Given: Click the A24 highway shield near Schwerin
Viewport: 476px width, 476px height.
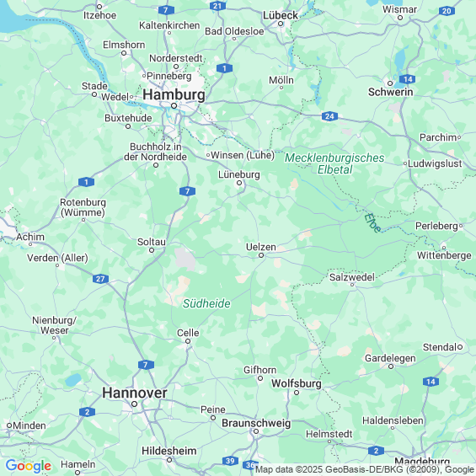Looking at the screenshot, I should [x=329, y=116].
